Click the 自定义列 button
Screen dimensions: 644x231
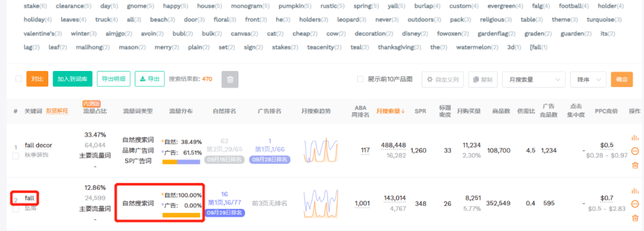(442, 79)
